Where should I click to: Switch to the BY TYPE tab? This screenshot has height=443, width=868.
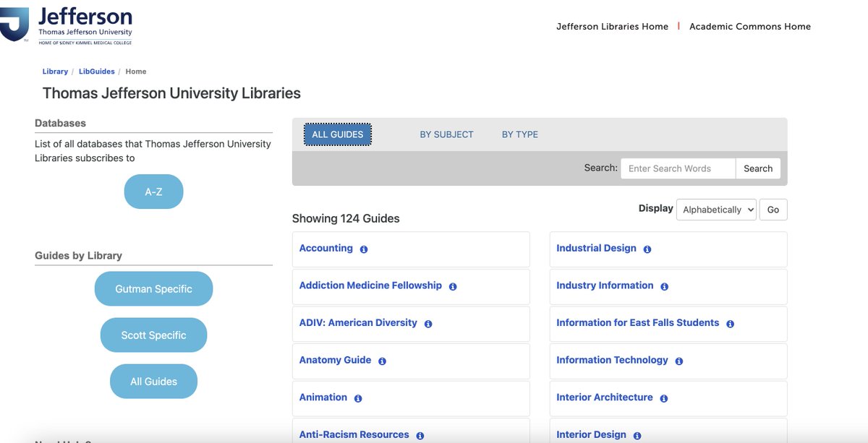point(520,134)
